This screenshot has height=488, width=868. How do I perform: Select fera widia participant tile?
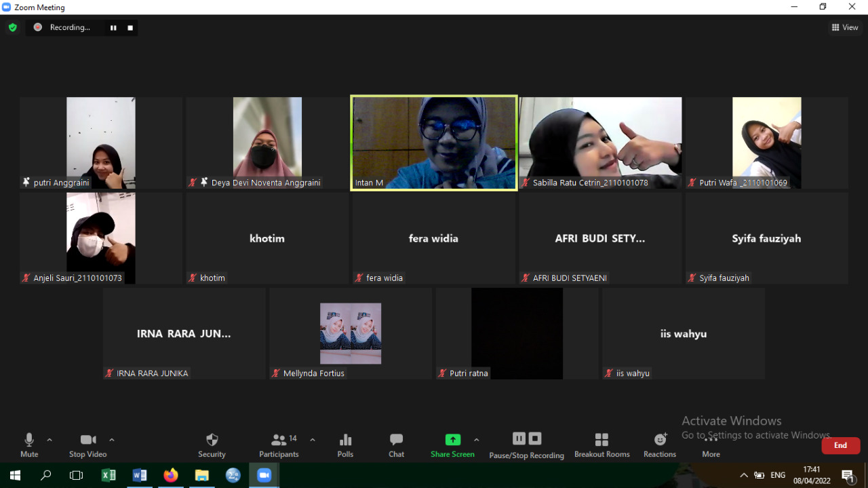tap(434, 238)
